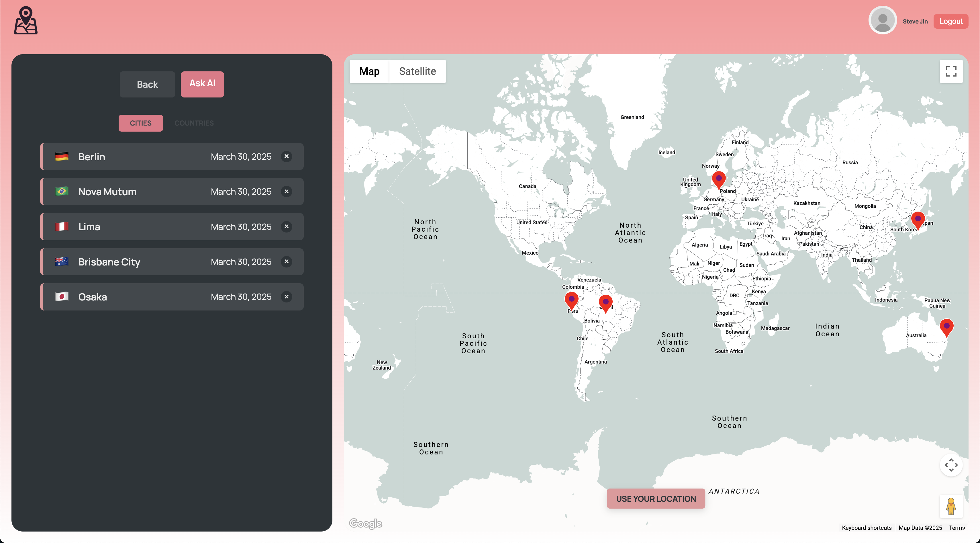
Task: Click the map marker over Osaka, Japan
Action: click(917, 220)
